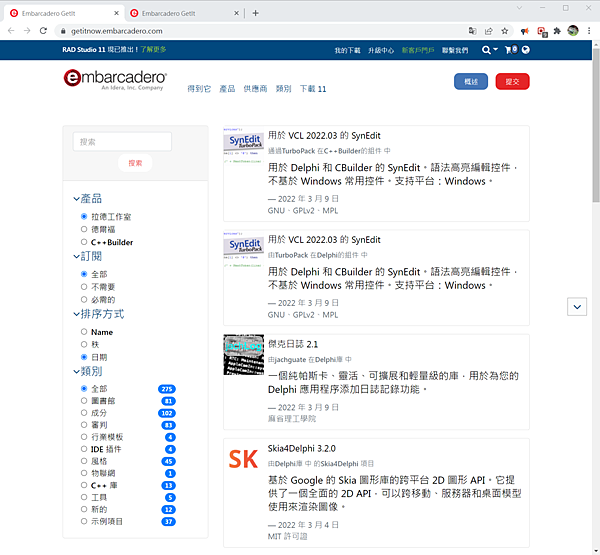Open the 新客戶門戶 header link

[x=418, y=50]
